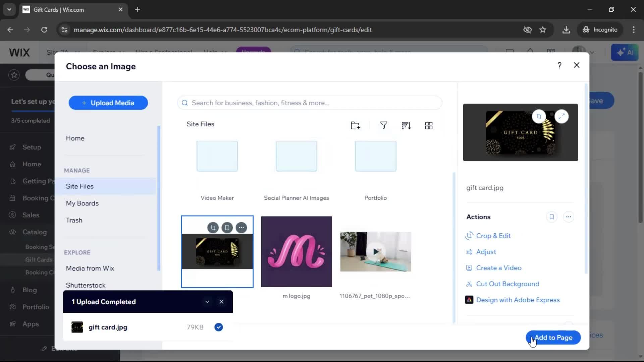The image size is (644, 362).
Task: Click browser address bar URL
Action: (x=223, y=30)
